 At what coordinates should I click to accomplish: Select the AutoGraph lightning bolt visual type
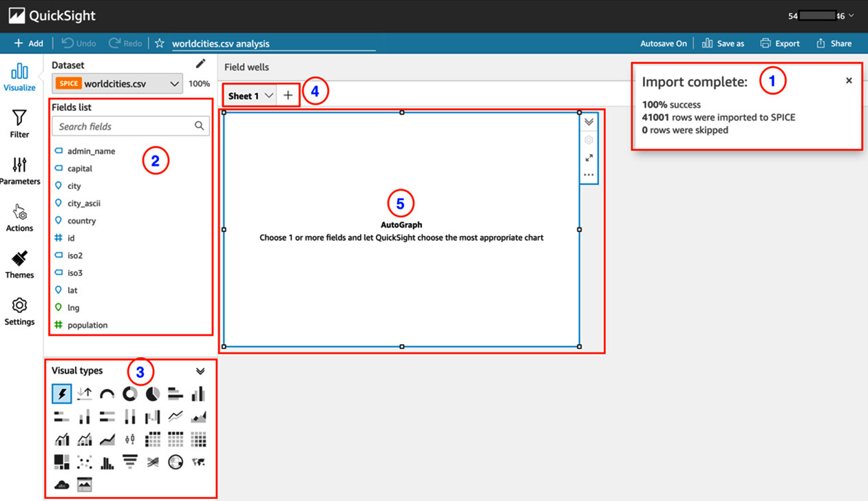62,394
